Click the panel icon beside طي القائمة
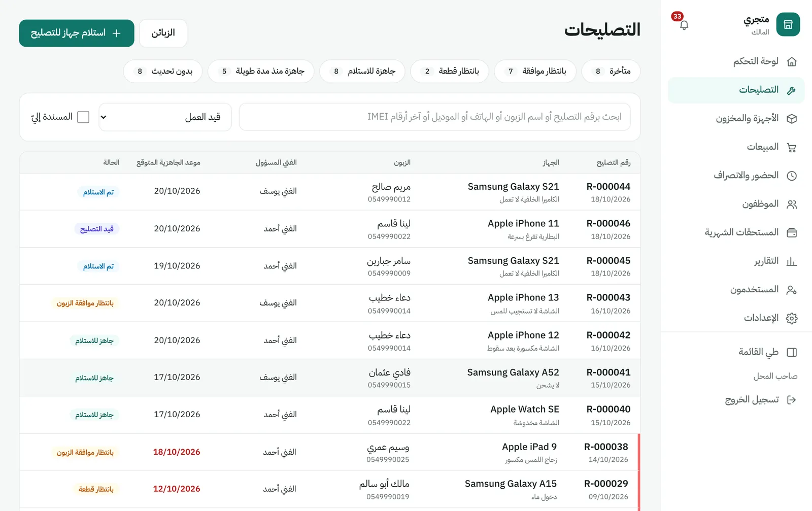Screen dimensions: 812x511 coord(791,352)
